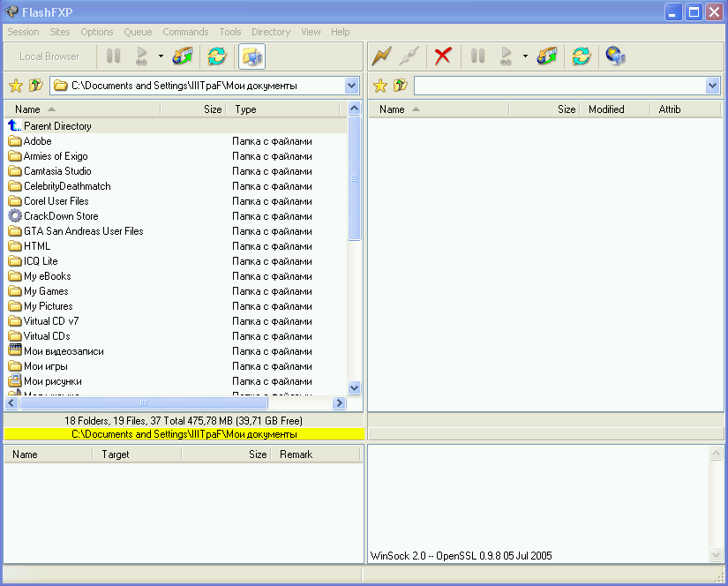Viewport: 728px width, 586px height.
Task: Sort remote list by Attrib column
Action: point(686,109)
